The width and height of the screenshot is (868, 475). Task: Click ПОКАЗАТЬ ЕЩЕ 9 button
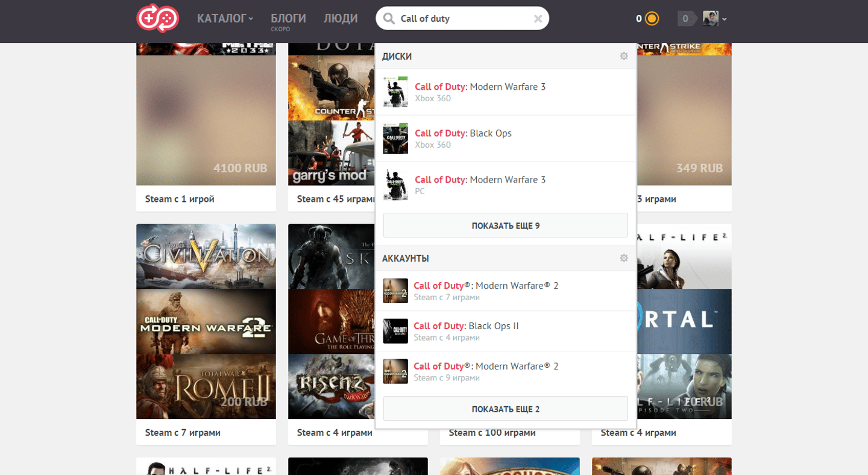tap(506, 225)
